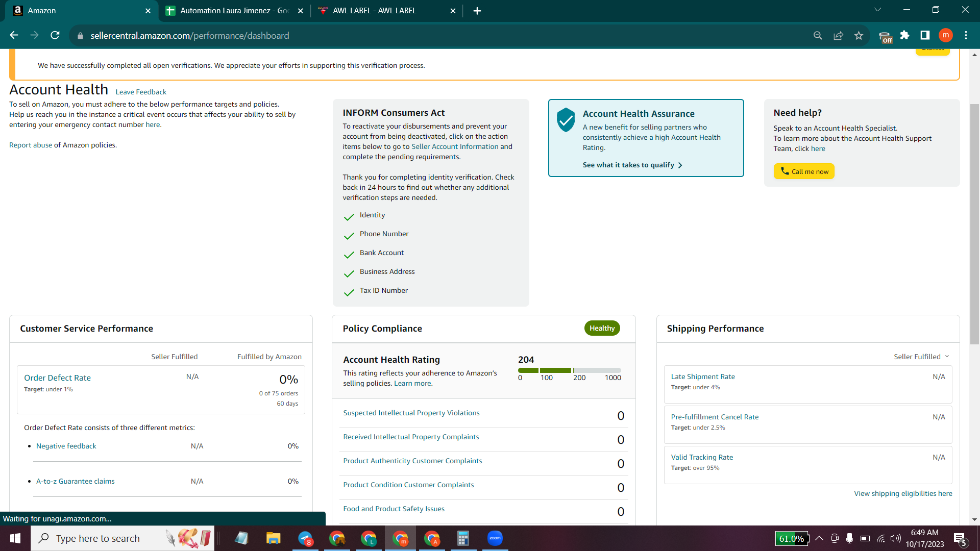Expand the Seller Fulfilled shipping dropdown

tap(921, 357)
